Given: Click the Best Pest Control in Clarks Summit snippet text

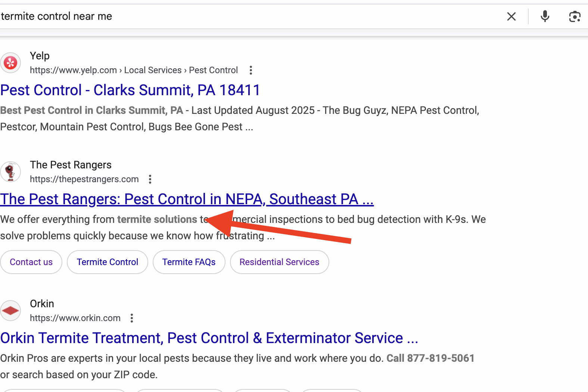Looking at the screenshot, I should (x=92, y=111).
